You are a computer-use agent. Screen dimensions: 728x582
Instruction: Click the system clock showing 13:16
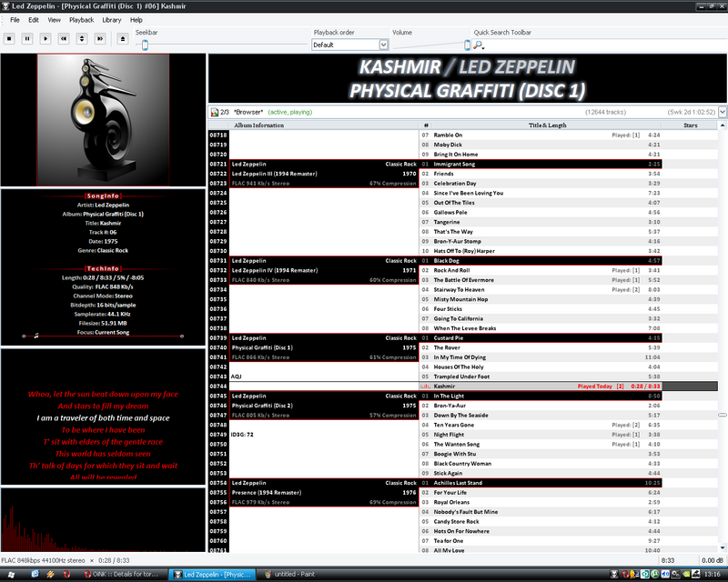(713, 575)
